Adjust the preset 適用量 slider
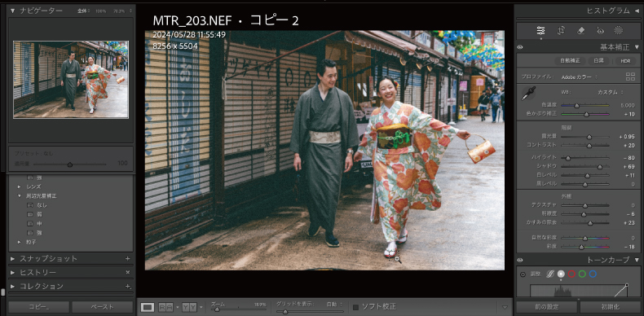This screenshot has height=316, width=644. click(x=70, y=165)
